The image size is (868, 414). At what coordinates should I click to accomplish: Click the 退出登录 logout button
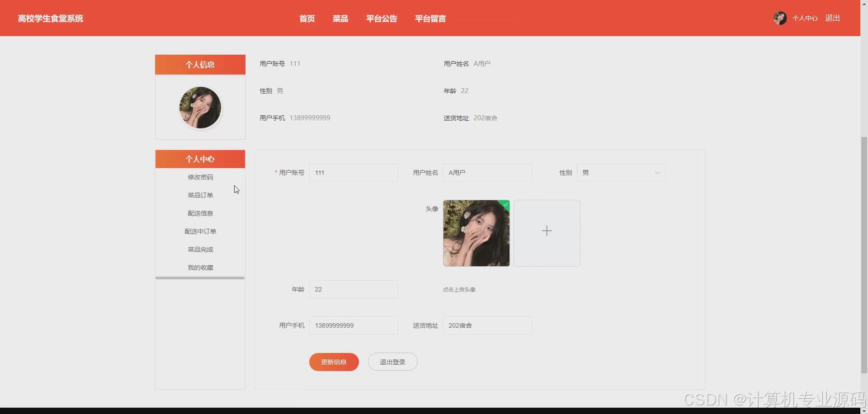pos(392,362)
